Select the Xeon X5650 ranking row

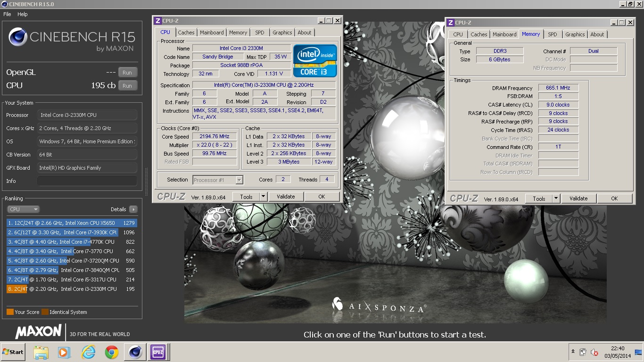71,223
